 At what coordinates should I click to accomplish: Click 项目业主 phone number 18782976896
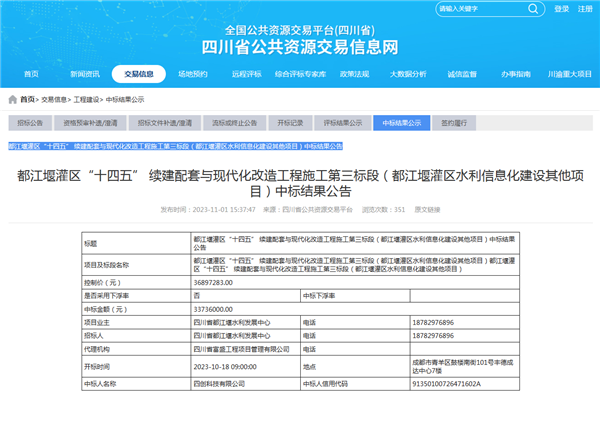[x=433, y=323]
